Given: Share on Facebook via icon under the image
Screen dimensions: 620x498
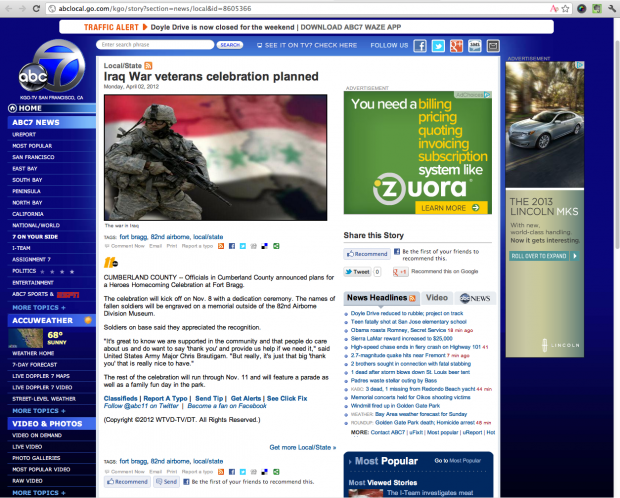Looking at the screenshot, I should pos(232,246).
